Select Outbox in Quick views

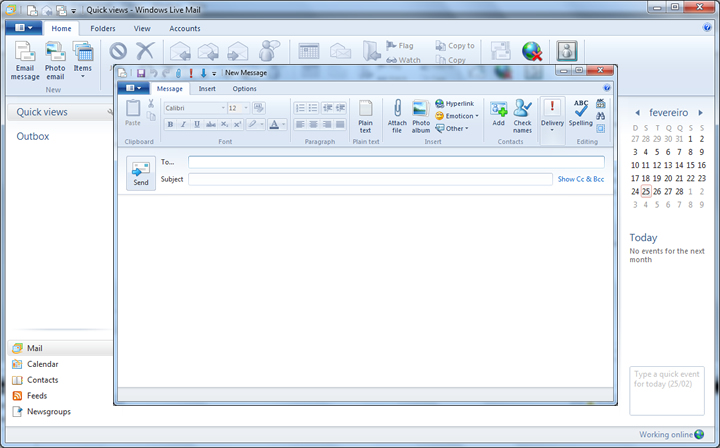(33, 136)
